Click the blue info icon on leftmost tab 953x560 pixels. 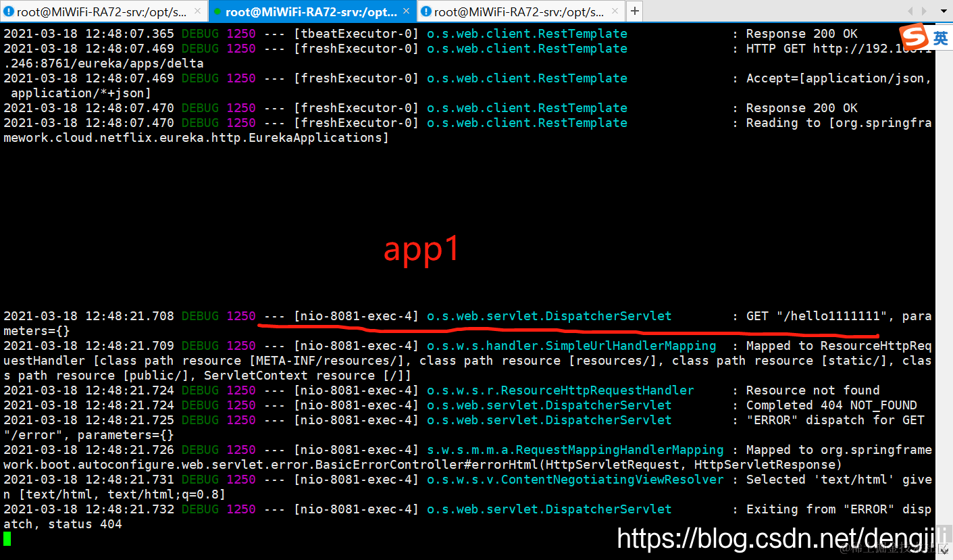coord(9,11)
